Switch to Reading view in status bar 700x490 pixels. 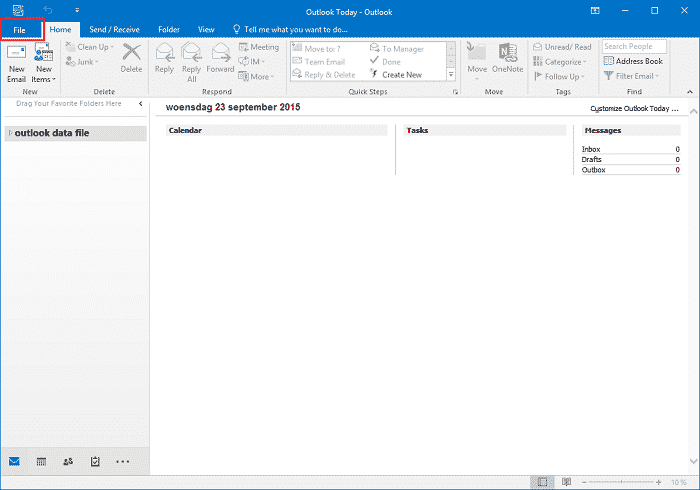click(567, 482)
